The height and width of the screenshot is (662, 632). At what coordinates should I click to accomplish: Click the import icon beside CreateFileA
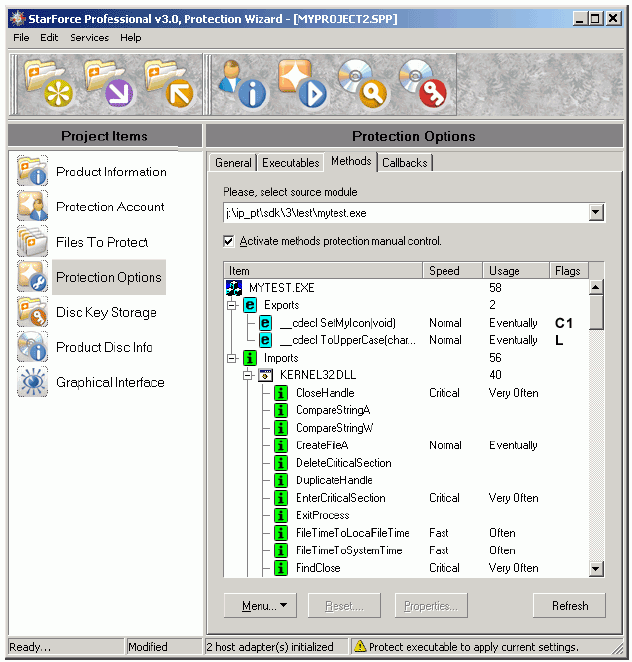coord(281,445)
